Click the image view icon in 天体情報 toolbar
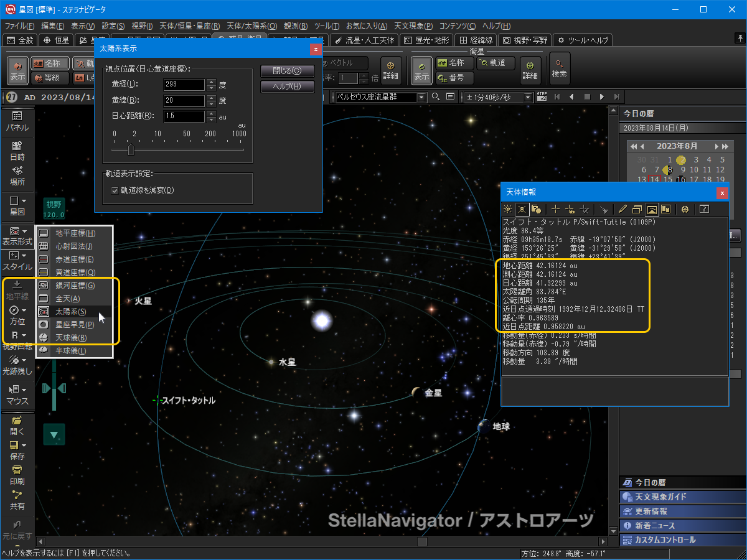 pos(652,209)
